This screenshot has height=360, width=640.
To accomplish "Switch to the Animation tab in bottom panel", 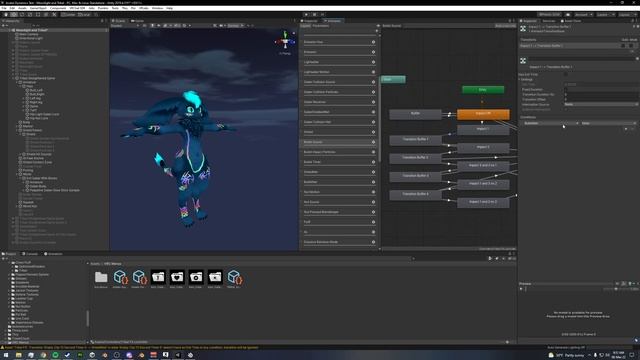I will (53, 254).
